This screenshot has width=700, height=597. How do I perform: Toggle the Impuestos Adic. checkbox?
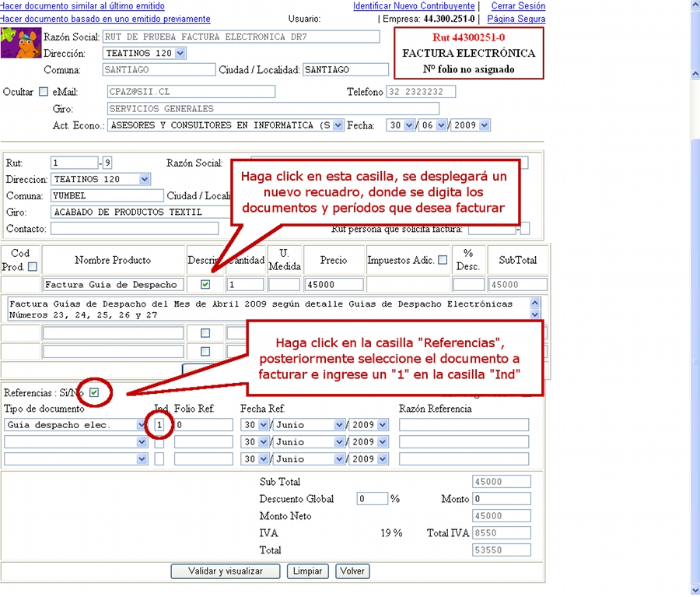point(443,260)
